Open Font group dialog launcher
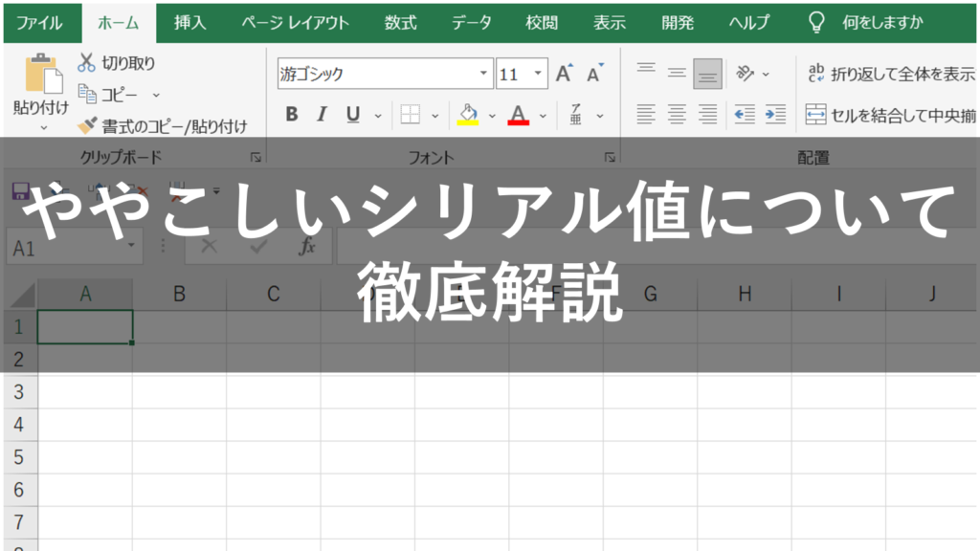The image size is (980, 551). 610,158
